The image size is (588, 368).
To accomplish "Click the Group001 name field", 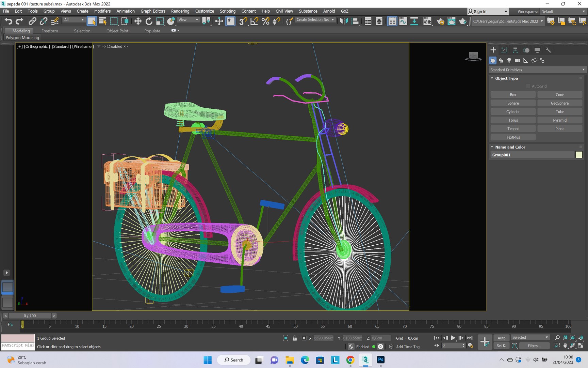I will pos(532,155).
